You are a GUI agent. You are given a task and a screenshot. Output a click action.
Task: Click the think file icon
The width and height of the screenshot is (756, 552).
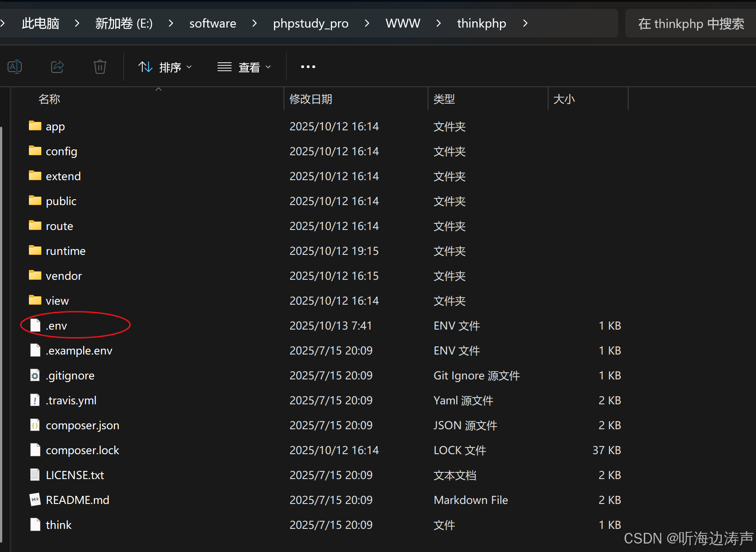pyautogui.click(x=35, y=524)
